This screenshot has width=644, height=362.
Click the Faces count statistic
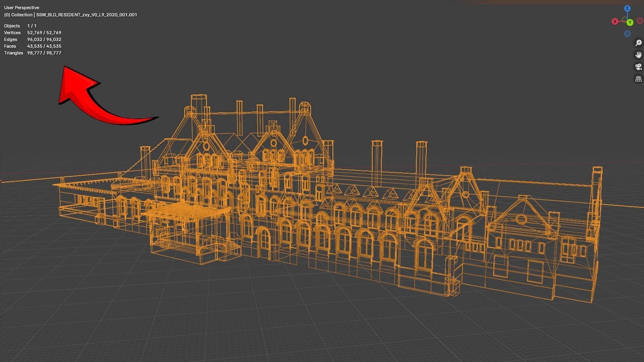44,46
